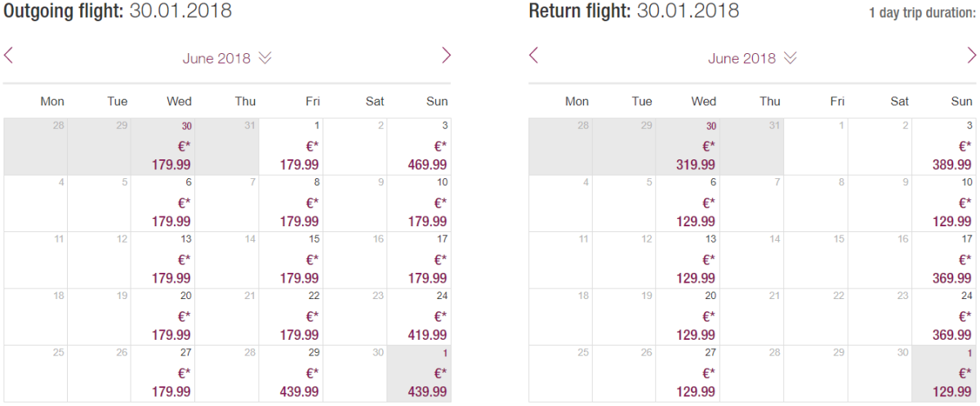Go to next month in outgoing calendar
This screenshot has width=980, height=406.
[446, 56]
